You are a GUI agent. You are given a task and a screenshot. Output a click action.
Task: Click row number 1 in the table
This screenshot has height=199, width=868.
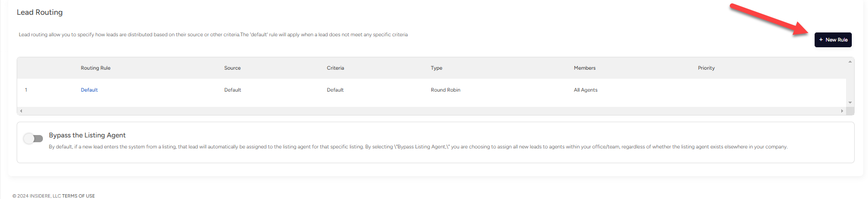click(x=26, y=90)
